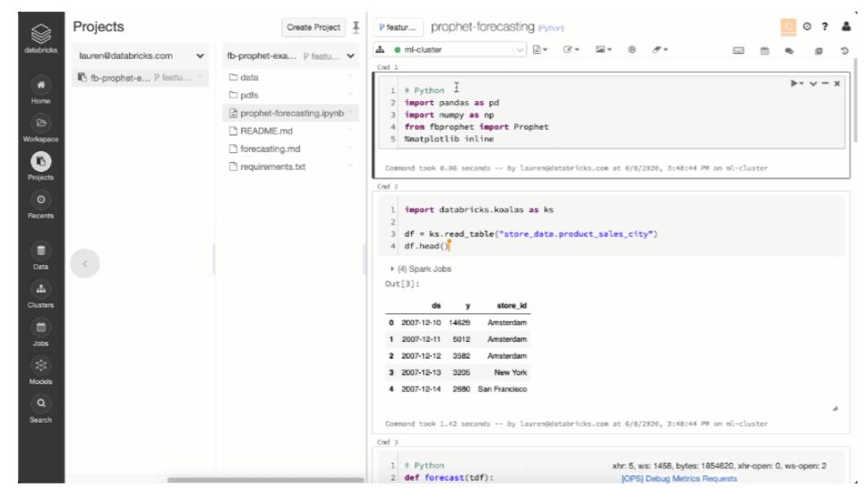The image size is (866, 504).
Task: Click into the koalas code cell
Action: pos(612,227)
